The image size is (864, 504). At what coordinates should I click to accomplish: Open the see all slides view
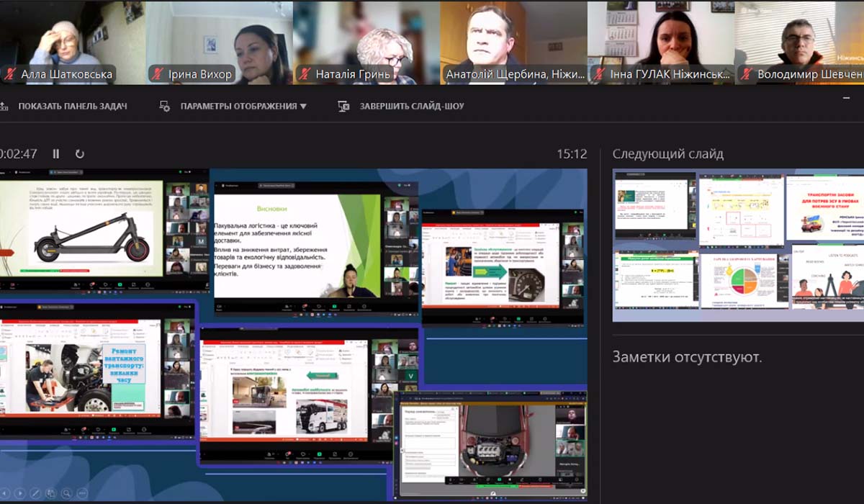tap(51, 493)
